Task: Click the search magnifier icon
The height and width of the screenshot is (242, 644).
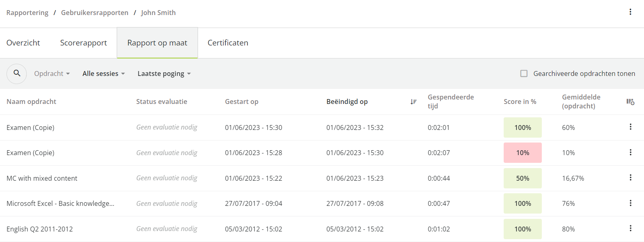Action: (17, 73)
